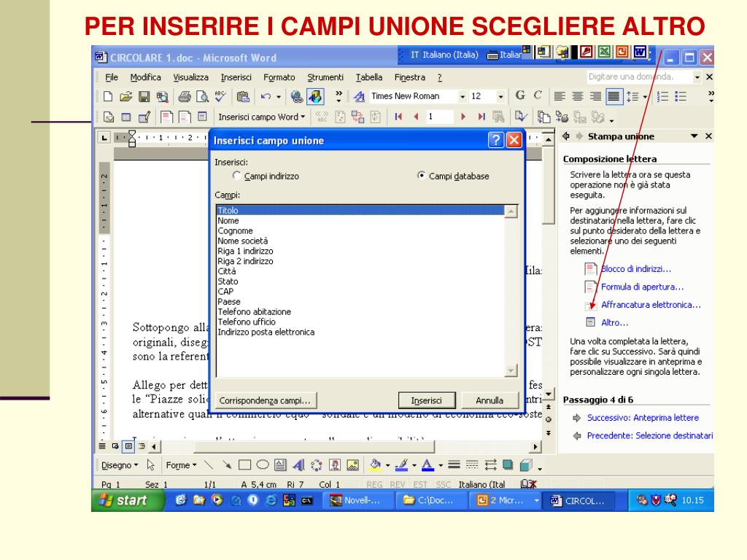Click the Line Color brush swatch
This screenshot has width=747, height=560.
pos(402,464)
